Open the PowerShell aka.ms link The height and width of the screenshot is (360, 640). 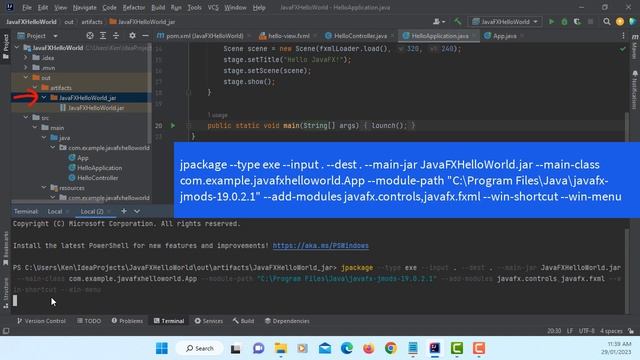click(320, 246)
